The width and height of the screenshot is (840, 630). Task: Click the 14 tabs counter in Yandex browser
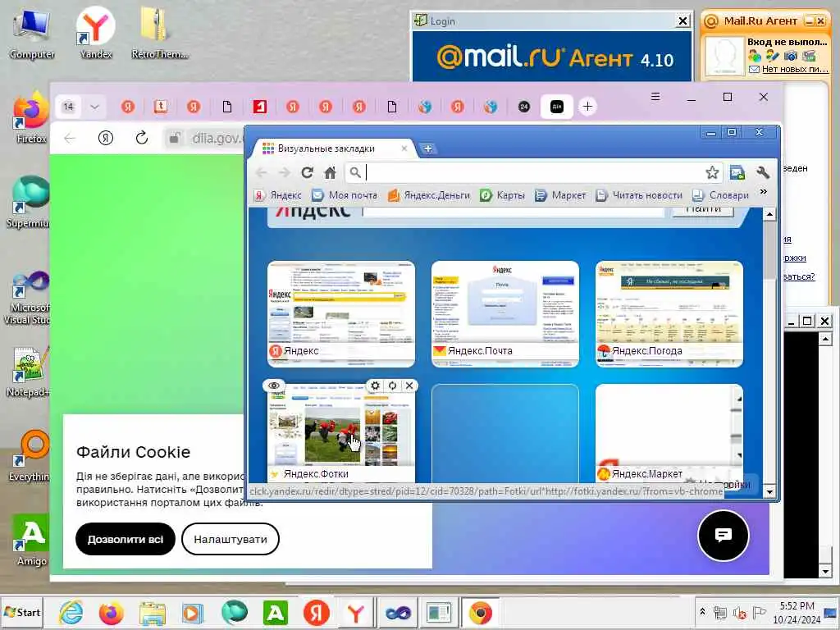pos(69,107)
